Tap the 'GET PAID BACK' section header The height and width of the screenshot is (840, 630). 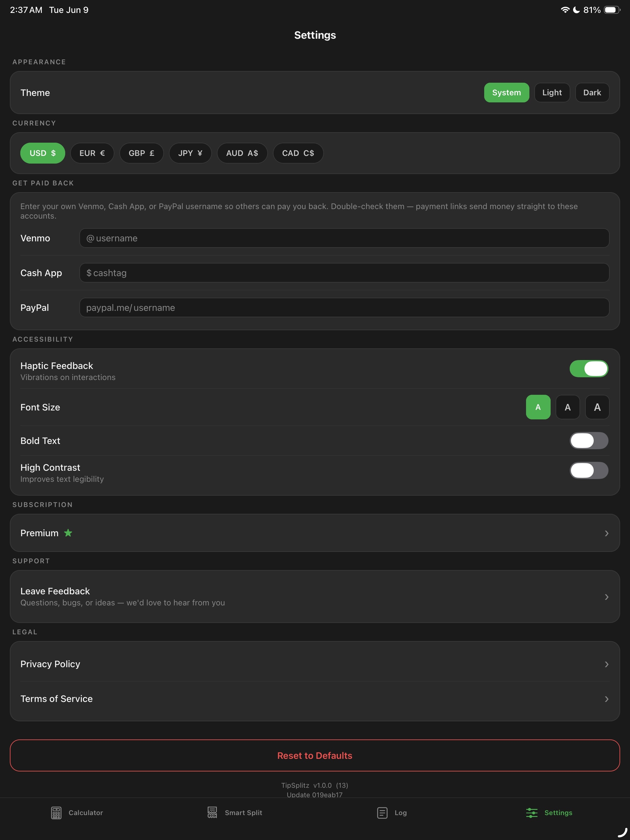[x=43, y=183]
